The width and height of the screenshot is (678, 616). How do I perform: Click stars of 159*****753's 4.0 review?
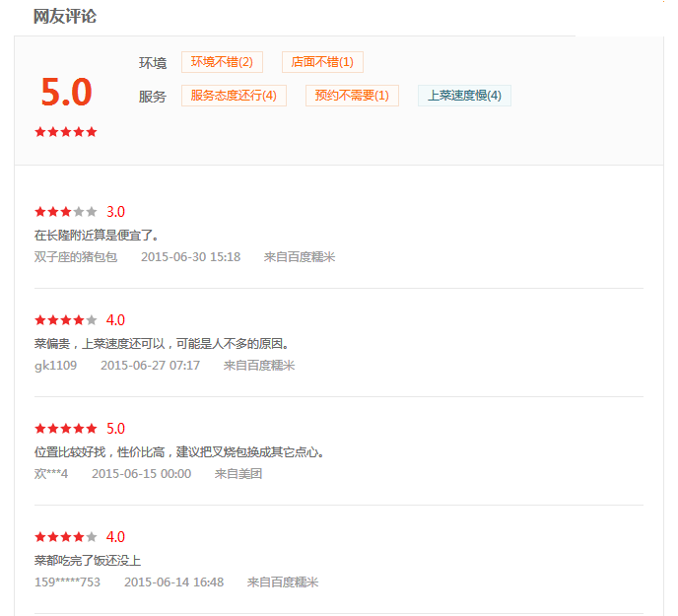66,537
